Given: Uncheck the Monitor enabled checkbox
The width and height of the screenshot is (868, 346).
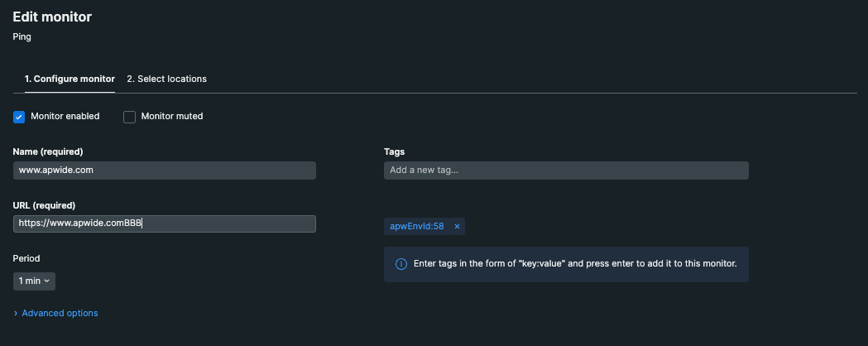Looking at the screenshot, I should coord(19,117).
